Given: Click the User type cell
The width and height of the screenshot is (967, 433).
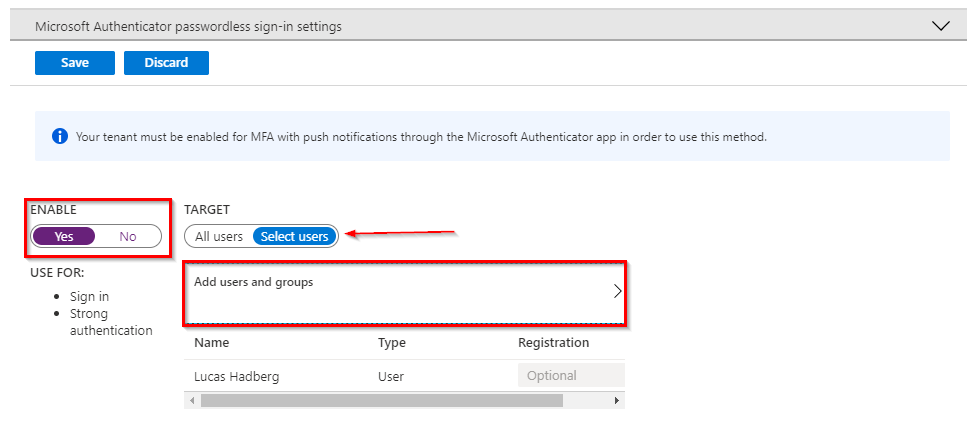Looking at the screenshot, I should tap(391, 376).
